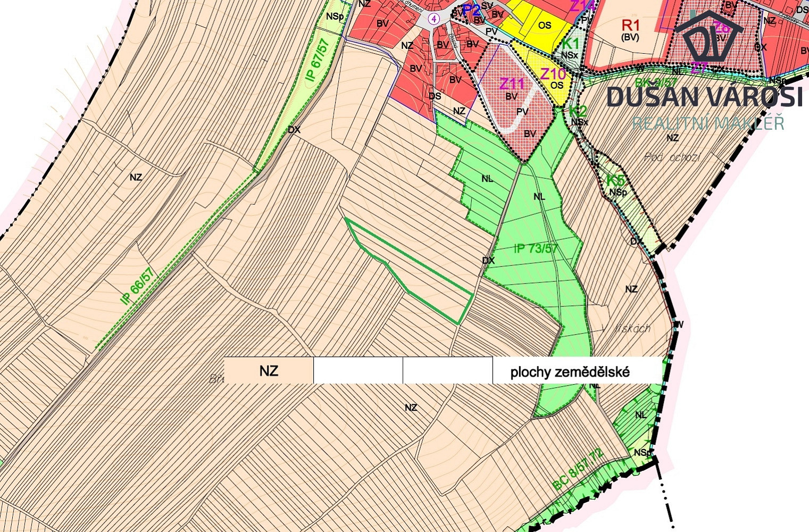Click the green K2 zone label

[x=578, y=111]
